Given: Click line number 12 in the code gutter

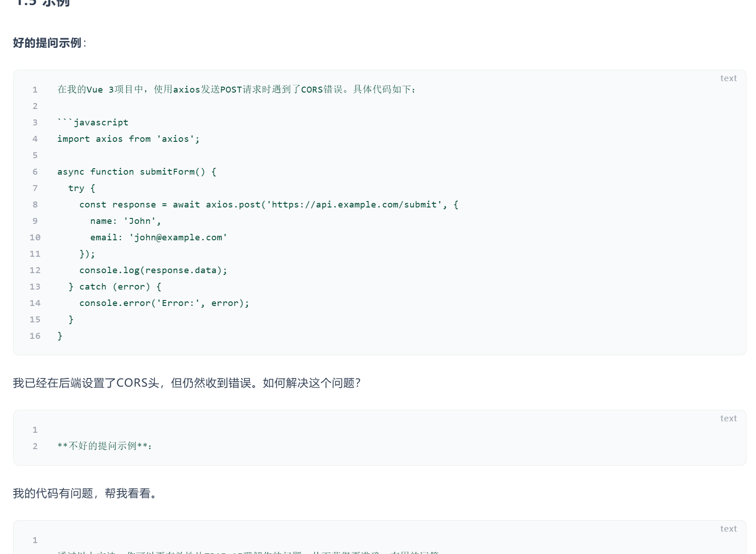Looking at the screenshot, I should [35, 270].
